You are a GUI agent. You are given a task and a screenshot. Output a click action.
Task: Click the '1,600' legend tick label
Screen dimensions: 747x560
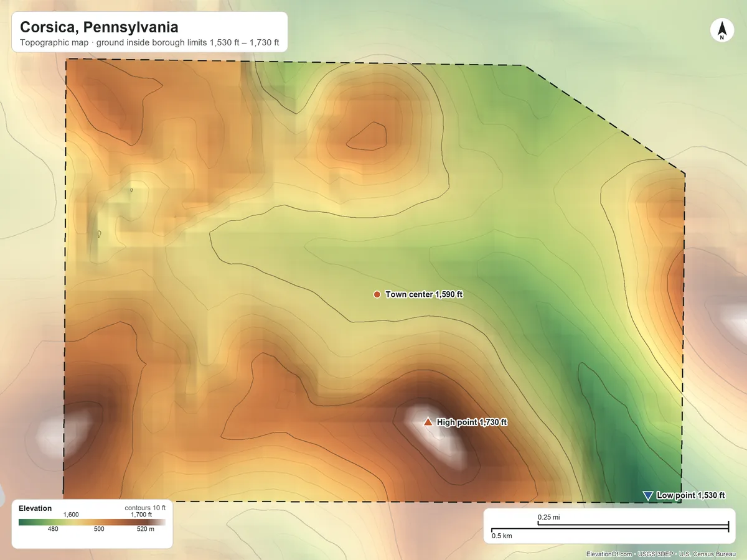71,515
